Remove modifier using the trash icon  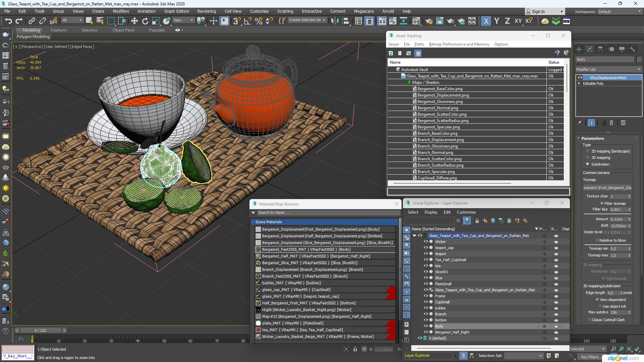pyautogui.click(x=611, y=123)
